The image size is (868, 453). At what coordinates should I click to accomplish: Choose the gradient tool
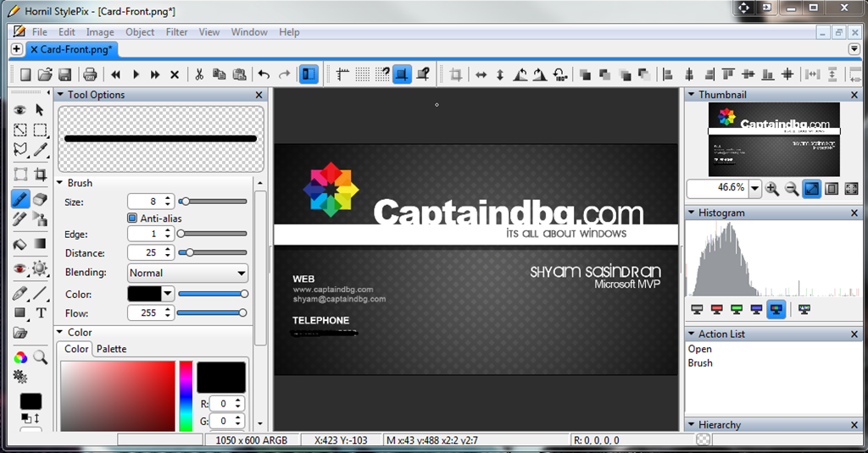(x=40, y=243)
